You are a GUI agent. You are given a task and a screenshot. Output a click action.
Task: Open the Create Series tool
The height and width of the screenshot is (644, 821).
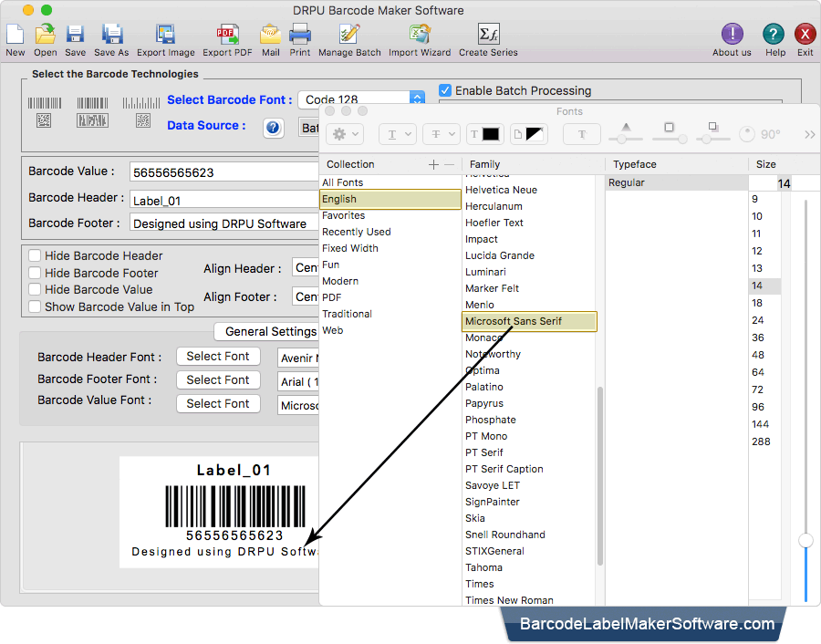tap(489, 35)
